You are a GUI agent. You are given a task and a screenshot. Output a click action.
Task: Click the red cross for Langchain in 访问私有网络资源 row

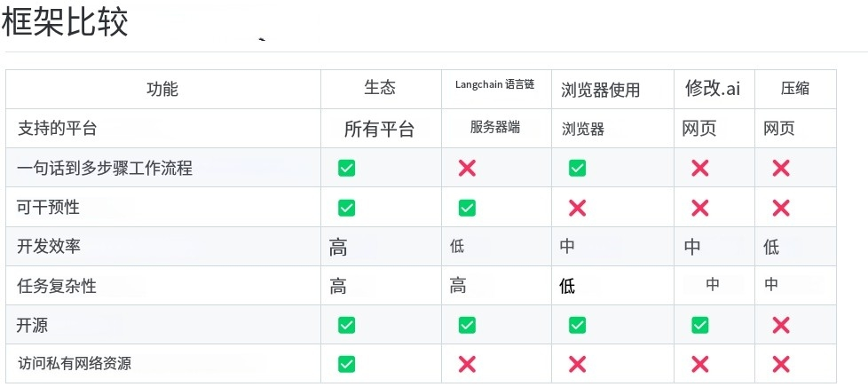pos(467,364)
